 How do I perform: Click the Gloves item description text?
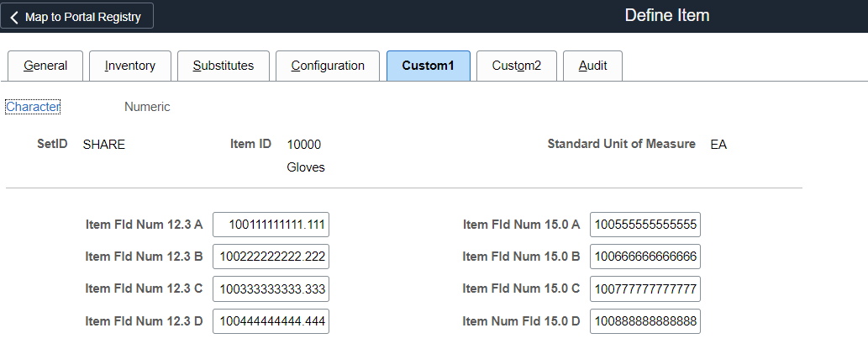tap(306, 167)
